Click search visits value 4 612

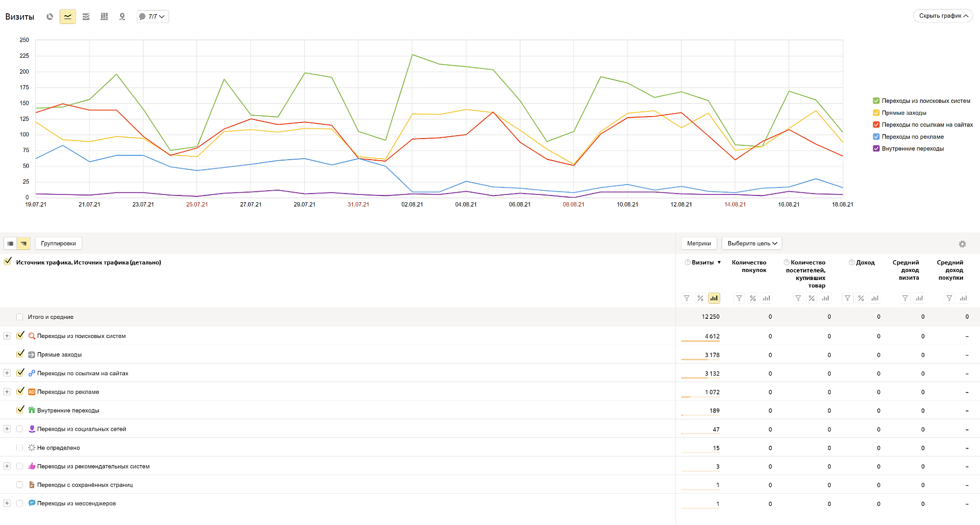712,336
